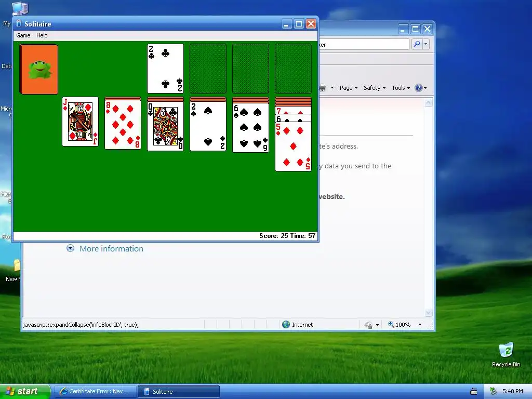
Task: Click the Internet Explorer scrollbar up arrow
Action: [x=428, y=103]
